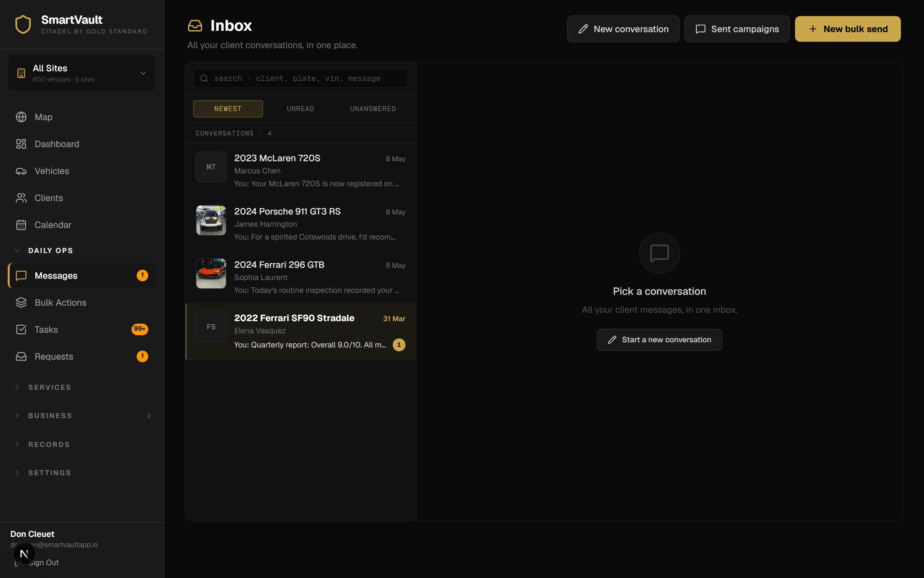
Task: Open the 2022 Ferrari SF90 Stradale conversation
Action: (x=301, y=331)
